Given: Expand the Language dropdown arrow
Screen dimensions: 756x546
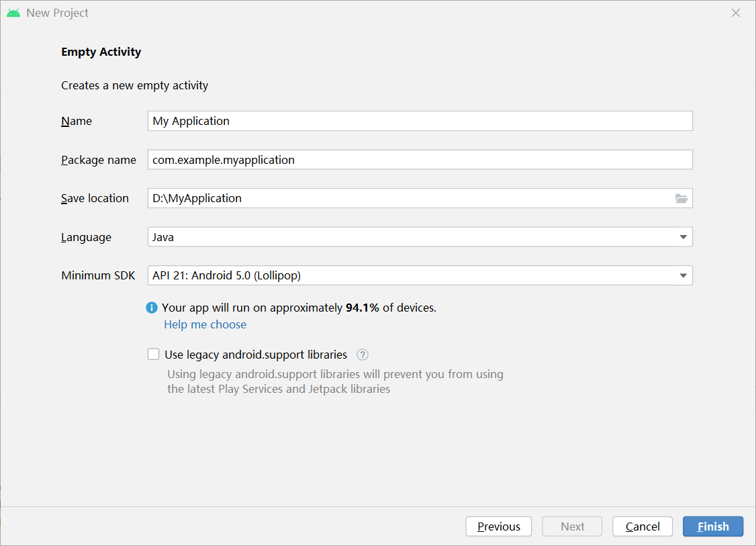Looking at the screenshot, I should click(x=683, y=237).
